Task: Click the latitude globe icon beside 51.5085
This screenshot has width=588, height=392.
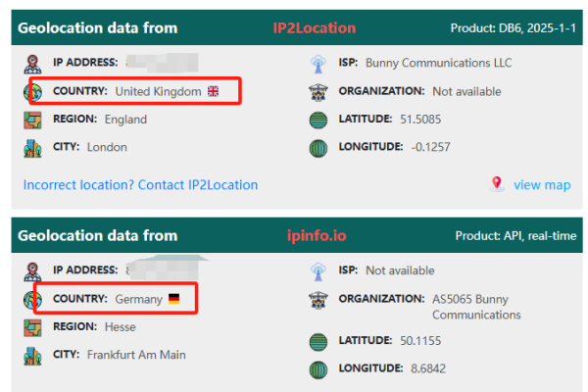Action: click(318, 120)
